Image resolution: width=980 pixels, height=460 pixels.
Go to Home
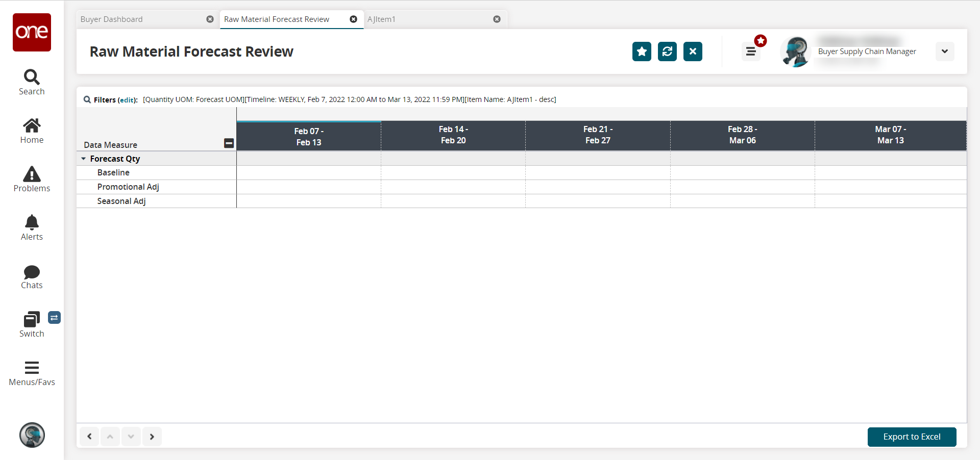[32, 131]
